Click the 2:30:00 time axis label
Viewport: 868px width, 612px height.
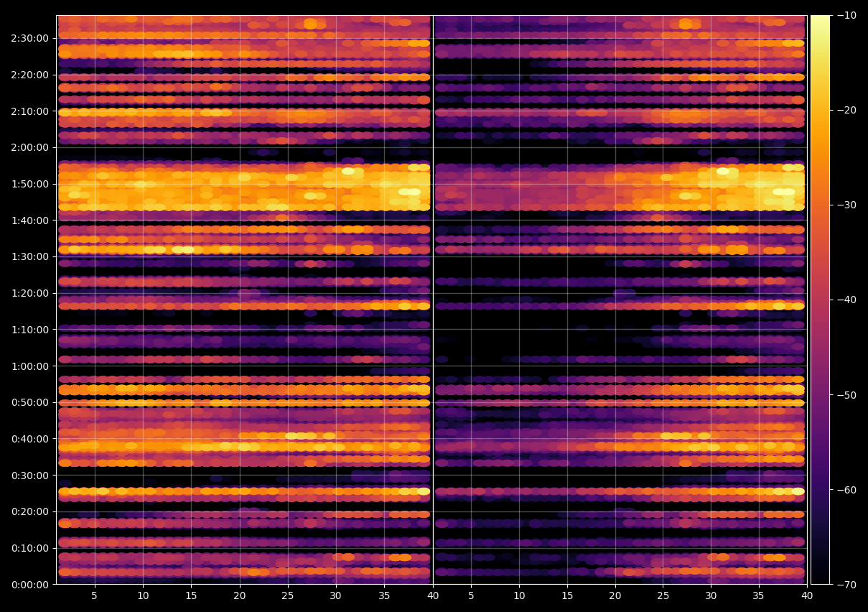pyautogui.click(x=30, y=38)
